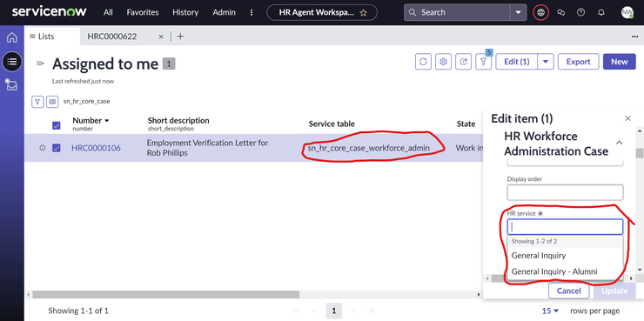Image resolution: width=644 pixels, height=321 pixels.
Task: Click the Edit (1) button
Action: 517,62
